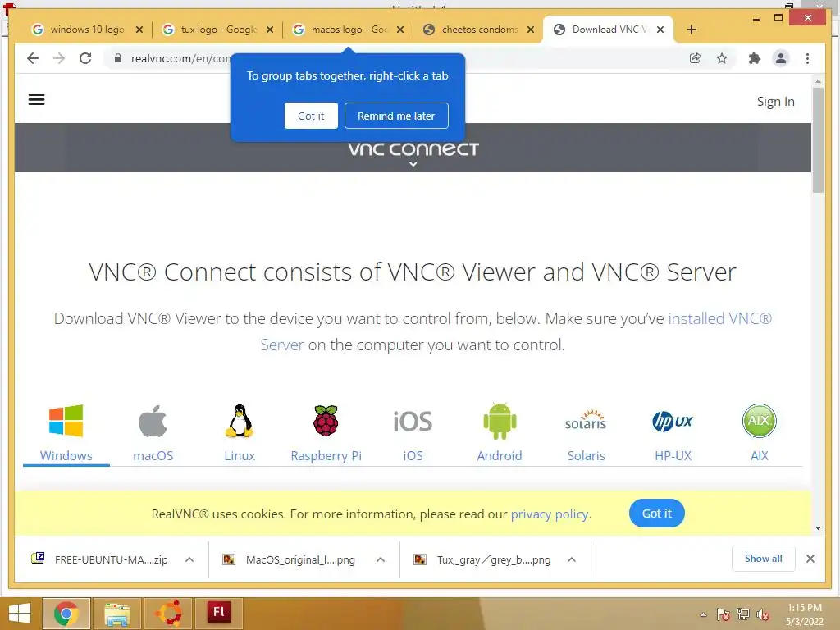Screen dimensions: 840x630
Task: Close the tux logo tab
Action: point(270,30)
